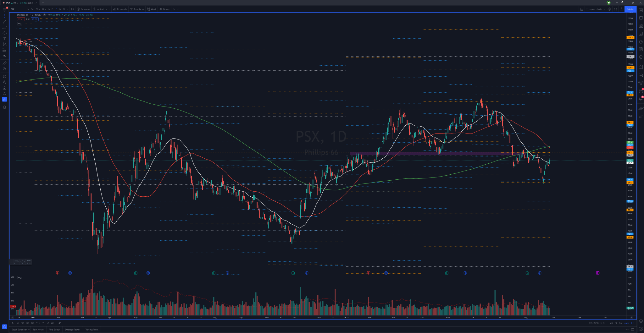This screenshot has height=333, width=644.
Task: Open the prediction and measurement tools
Action: 4,50
